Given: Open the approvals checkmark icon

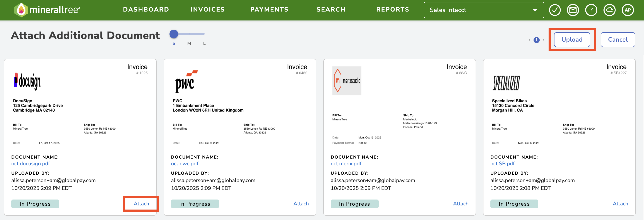Looking at the screenshot, I should click(555, 10).
